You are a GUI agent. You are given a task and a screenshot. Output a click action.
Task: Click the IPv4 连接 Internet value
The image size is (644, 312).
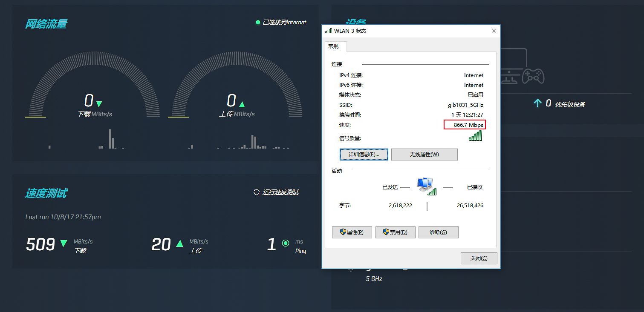[474, 75]
